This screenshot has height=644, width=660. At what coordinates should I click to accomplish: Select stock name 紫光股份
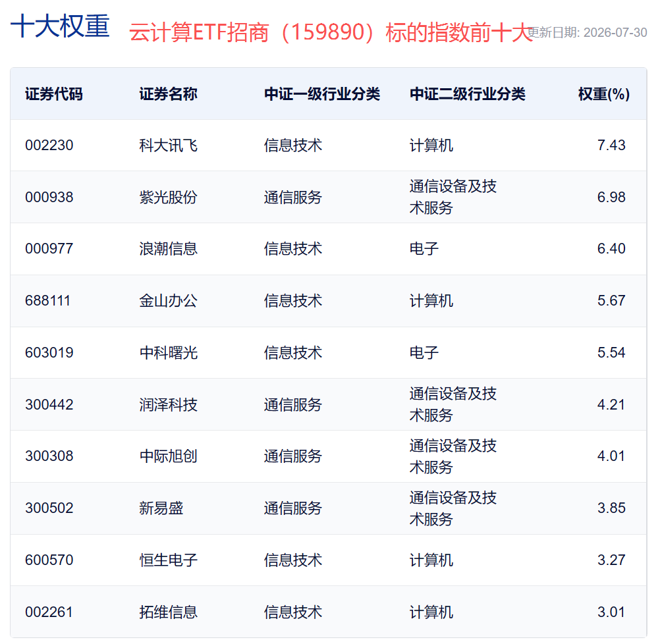(x=169, y=197)
